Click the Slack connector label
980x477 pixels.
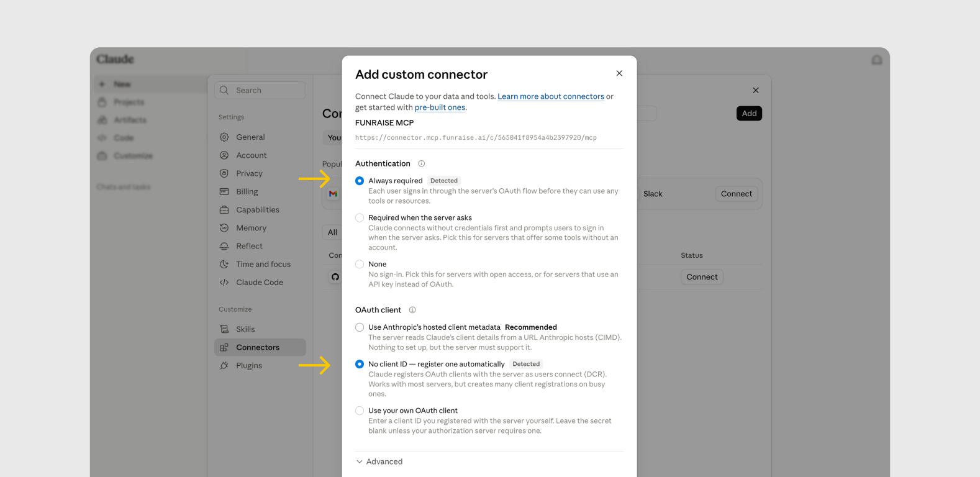tap(653, 194)
